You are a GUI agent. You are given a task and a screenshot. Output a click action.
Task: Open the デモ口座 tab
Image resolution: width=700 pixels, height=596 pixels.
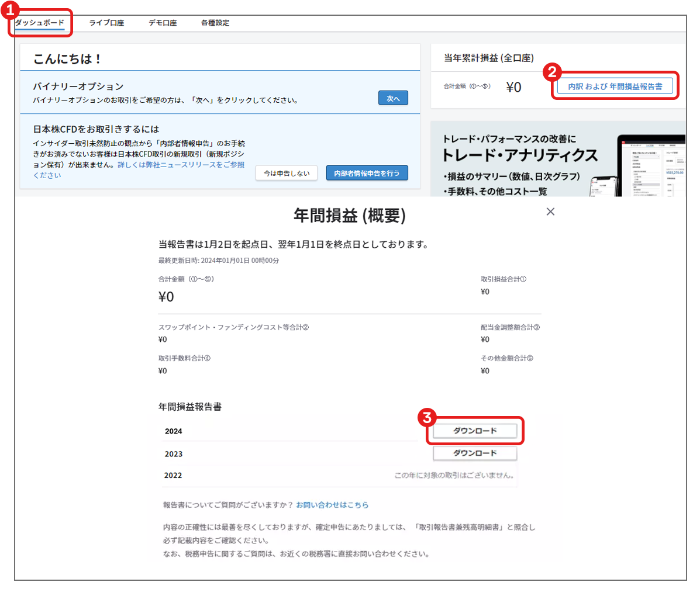point(162,22)
